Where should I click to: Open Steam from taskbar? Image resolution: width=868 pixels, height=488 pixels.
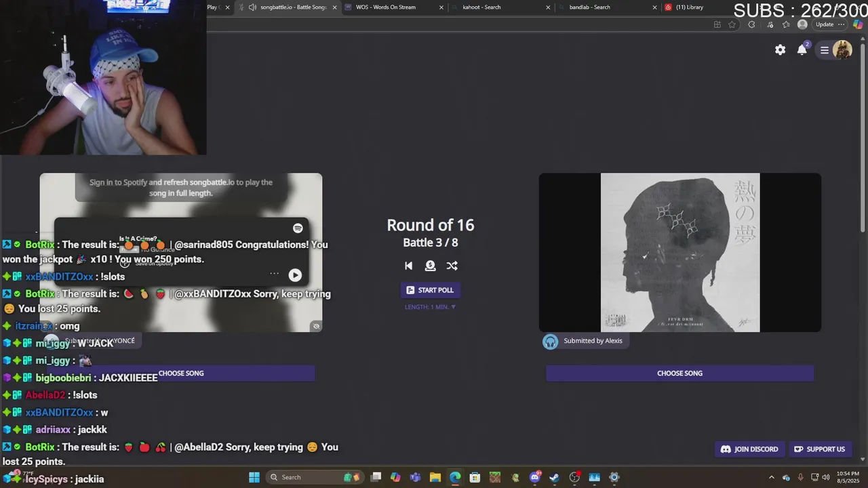pyautogui.click(x=555, y=477)
